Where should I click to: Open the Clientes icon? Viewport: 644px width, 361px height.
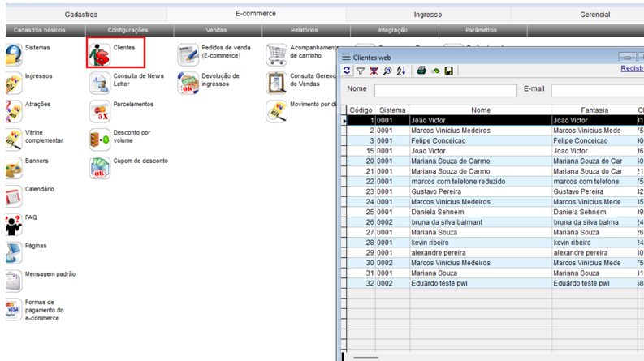click(x=101, y=54)
